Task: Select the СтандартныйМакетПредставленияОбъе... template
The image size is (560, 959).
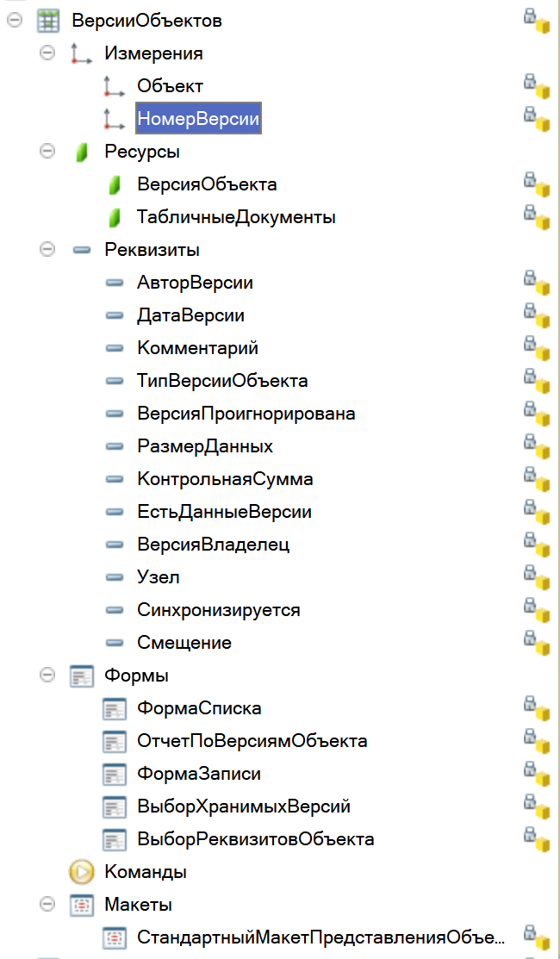Action: pos(321,937)
